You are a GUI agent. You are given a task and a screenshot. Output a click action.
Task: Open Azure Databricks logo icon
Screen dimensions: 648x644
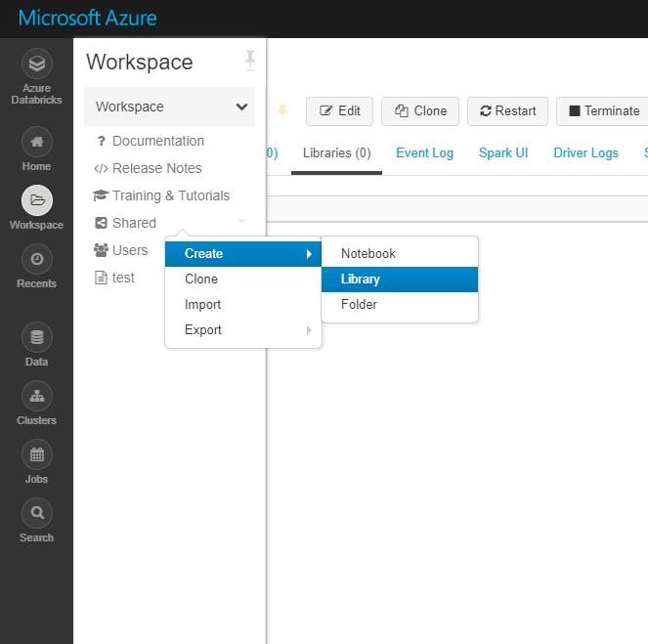[37, 64]
